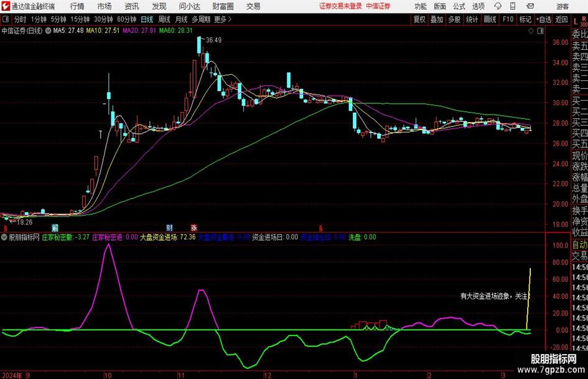The height and width of the screenshot is (379, 588).
Task: Open the 发现 menu
Action: pos(159,6)
